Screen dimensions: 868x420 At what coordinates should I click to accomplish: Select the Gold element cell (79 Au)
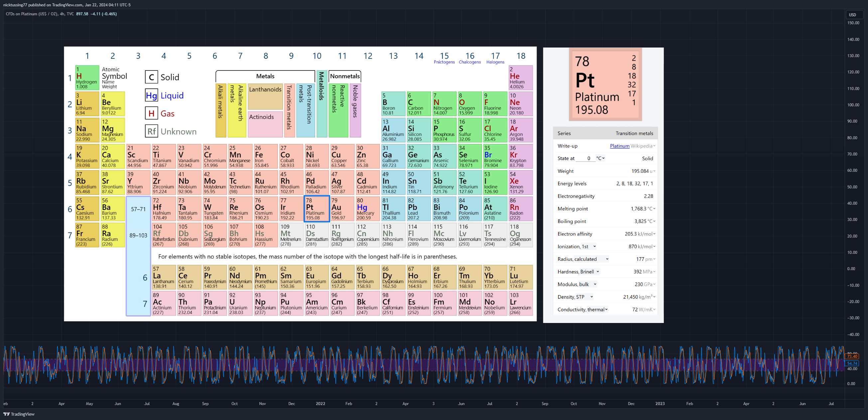coord(342,209)
